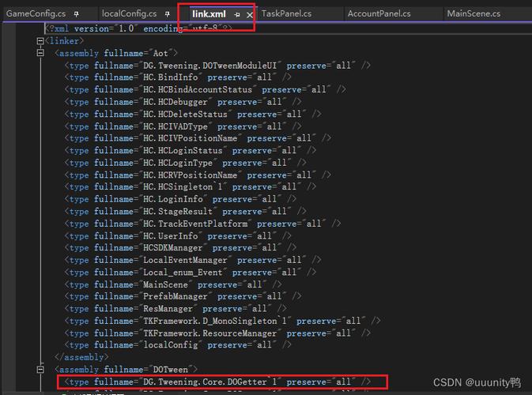This screenshot has width=532, height=395.
Task: Collapse the Aot assembly node
Action: click(x=40, y=53)
